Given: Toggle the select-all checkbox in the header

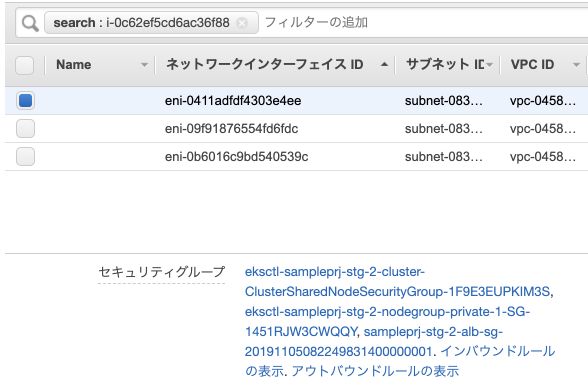Looking at the screenshot, I should 24,64.
